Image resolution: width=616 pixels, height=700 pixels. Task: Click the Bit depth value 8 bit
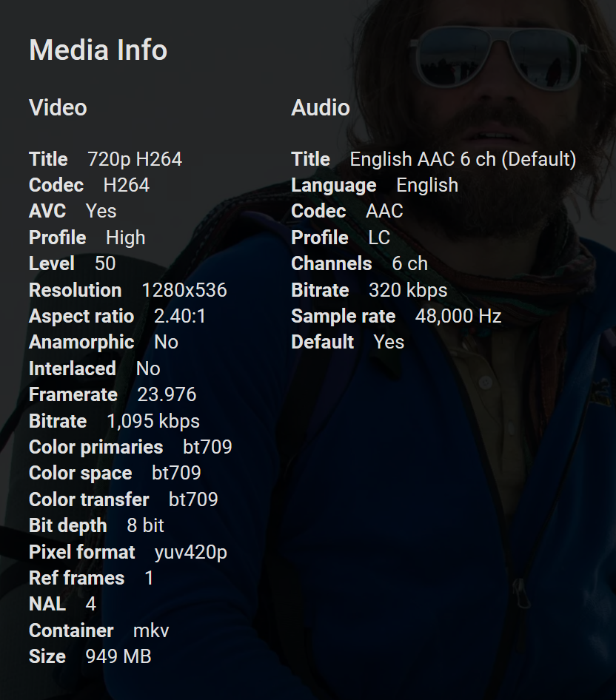(x=145, y=525)
